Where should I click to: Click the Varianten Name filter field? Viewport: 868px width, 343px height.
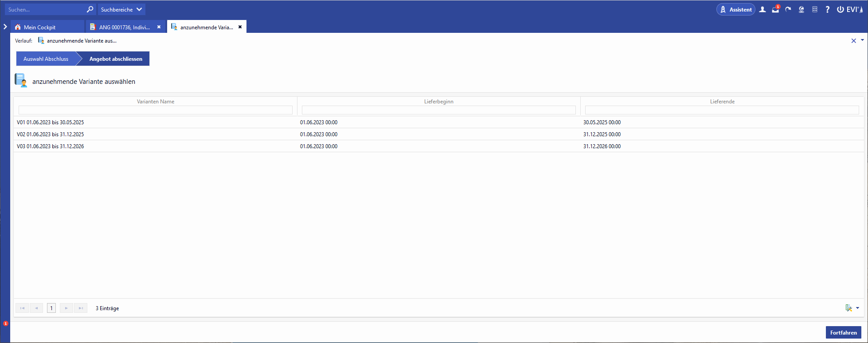tap(155, 110)
